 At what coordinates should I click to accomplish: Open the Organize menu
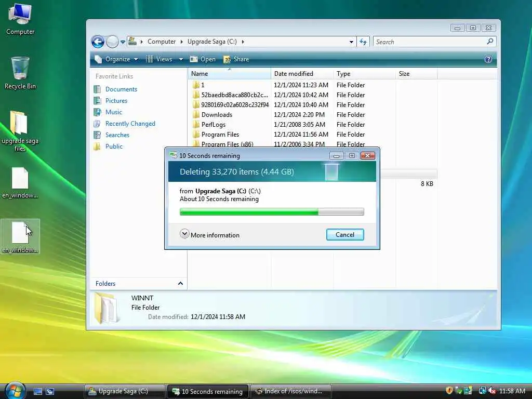click(117, 59)
